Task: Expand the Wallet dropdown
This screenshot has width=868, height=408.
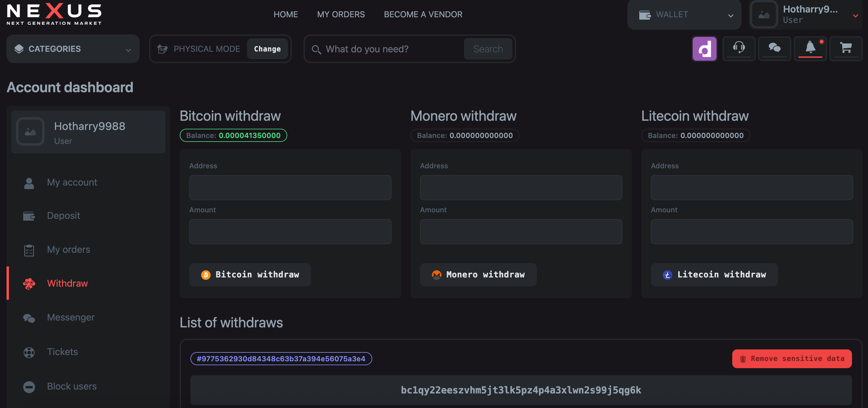Action: [x=684, y=15]
